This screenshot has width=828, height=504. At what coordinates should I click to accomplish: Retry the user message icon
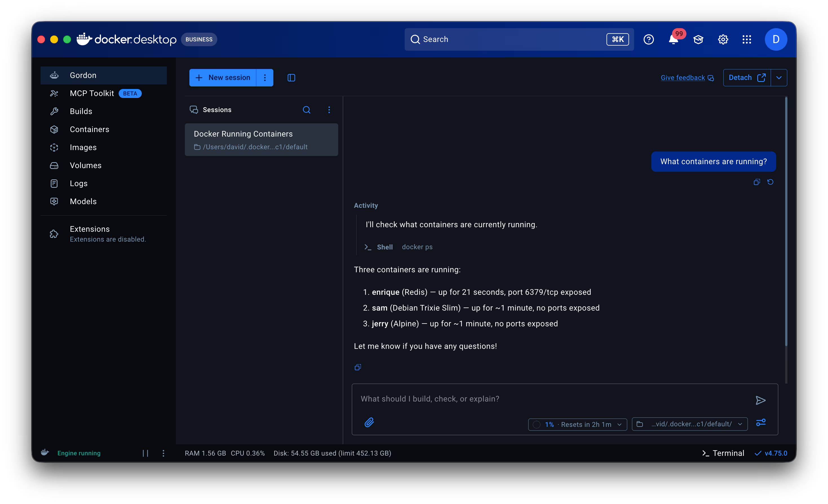point(770,182)
